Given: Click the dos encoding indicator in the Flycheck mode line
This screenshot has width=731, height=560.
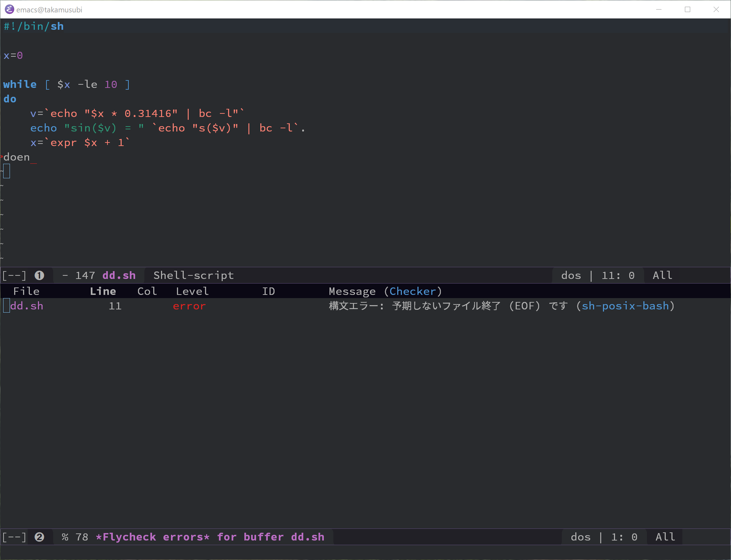Looking at the screenshot, I should [x=580, y=537].
